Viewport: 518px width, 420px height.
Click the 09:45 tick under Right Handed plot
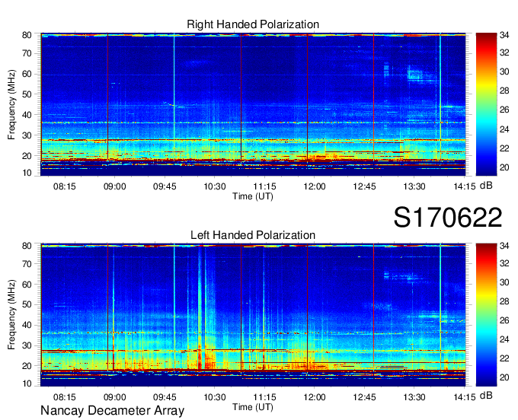click(165, 186)
